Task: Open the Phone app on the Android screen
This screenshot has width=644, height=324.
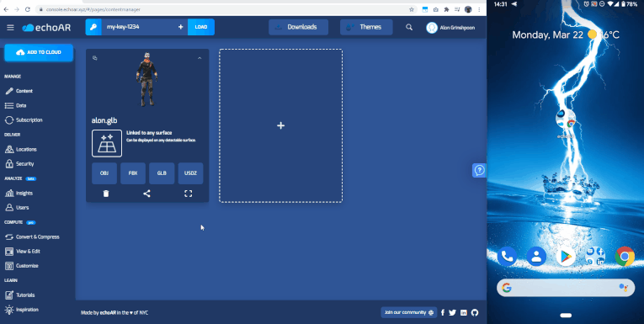Action: coord(508,257)
